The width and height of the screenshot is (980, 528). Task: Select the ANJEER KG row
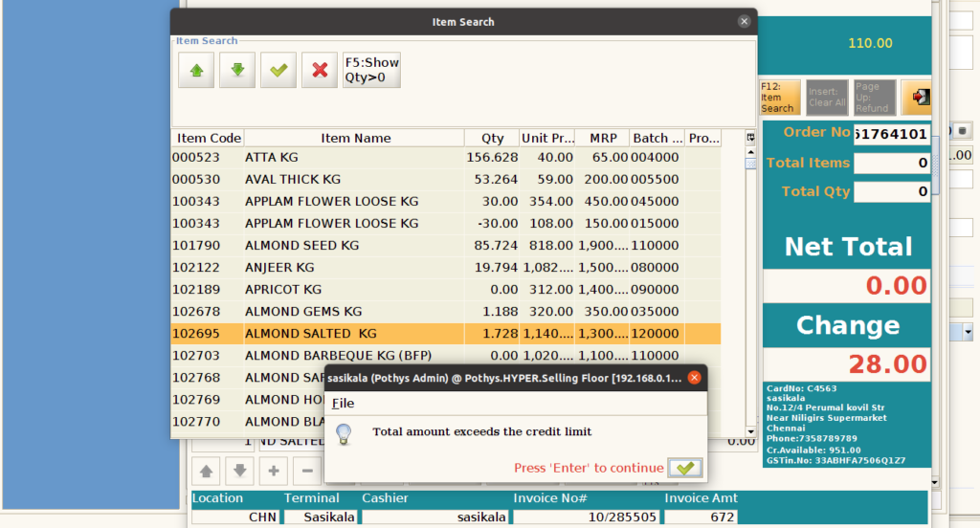pyautogui.click(x=446, y=268)
